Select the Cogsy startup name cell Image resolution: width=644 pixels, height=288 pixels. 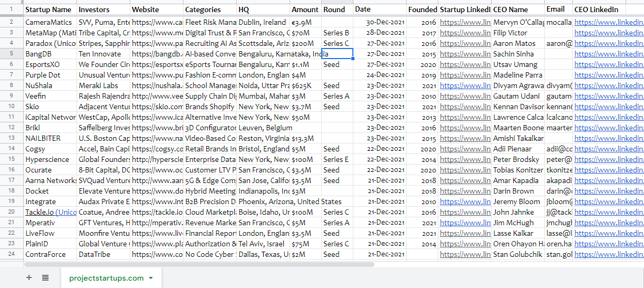pyautogui.click(x=50, y=149)
